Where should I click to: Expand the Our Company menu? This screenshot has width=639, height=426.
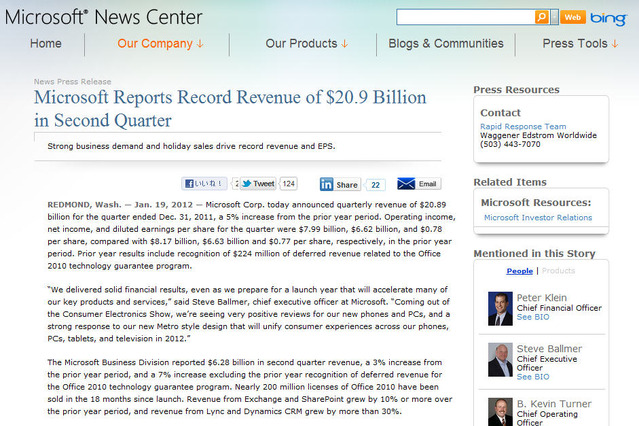(160, 44)
